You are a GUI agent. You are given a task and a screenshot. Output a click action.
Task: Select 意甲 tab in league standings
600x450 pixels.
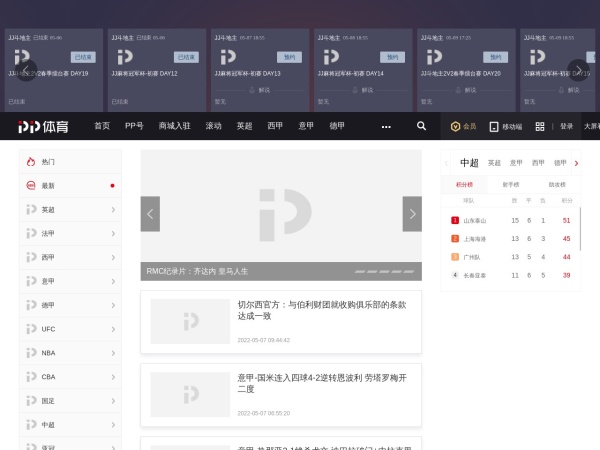click(516, 162)
